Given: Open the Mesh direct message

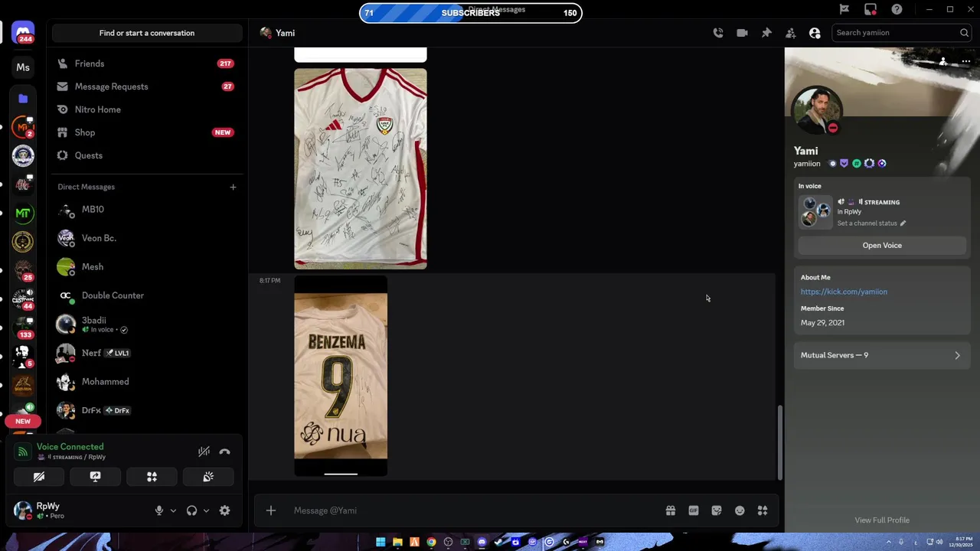Looking at the screenshot, I should [145, 266].
